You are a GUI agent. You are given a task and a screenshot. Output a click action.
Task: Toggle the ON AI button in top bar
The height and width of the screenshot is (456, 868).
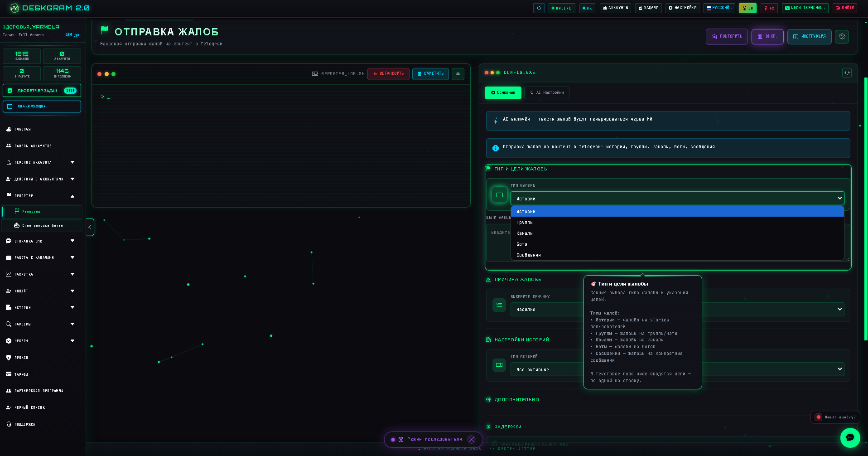pos(747,8)
